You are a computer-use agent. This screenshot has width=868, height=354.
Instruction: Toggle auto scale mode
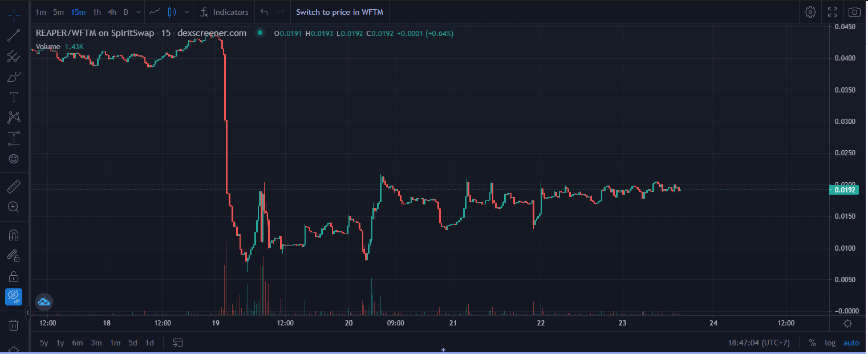(851, 343)
